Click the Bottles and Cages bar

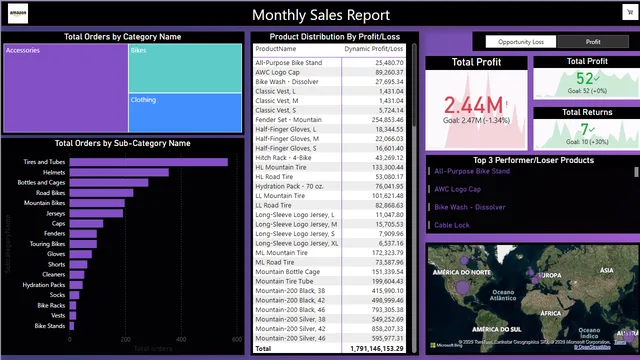109,182
